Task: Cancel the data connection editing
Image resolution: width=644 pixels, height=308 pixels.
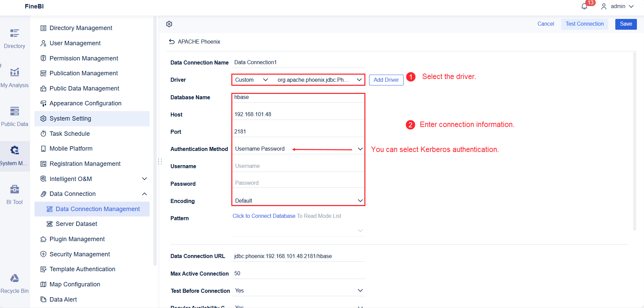Action: coord(546,24)
